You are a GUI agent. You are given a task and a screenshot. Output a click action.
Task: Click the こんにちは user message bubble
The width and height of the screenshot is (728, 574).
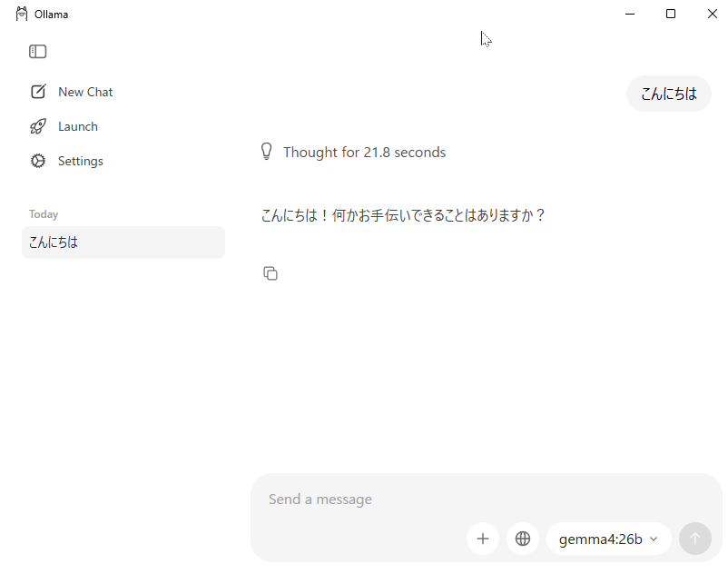tap(669, 94)
